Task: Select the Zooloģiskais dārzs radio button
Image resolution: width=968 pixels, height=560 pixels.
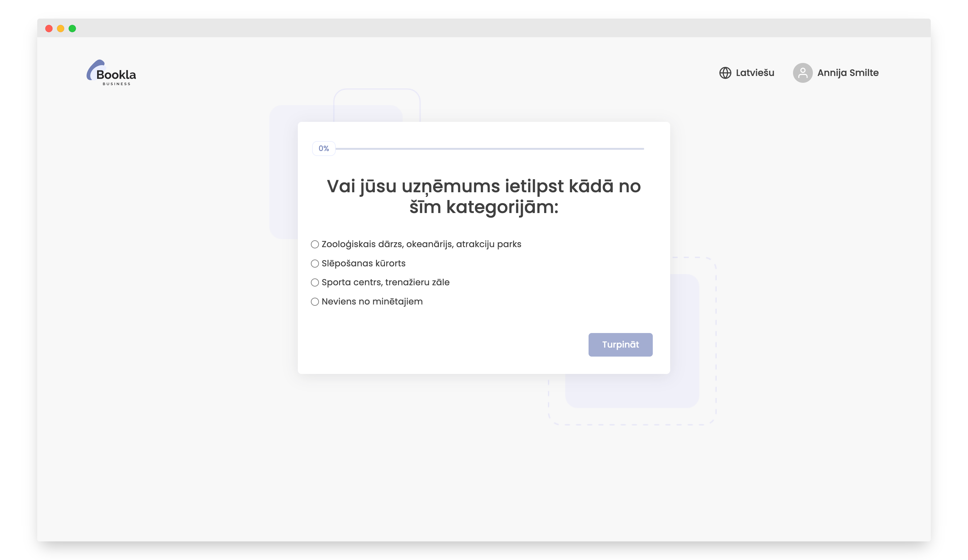Action: (x=315, y=245)
